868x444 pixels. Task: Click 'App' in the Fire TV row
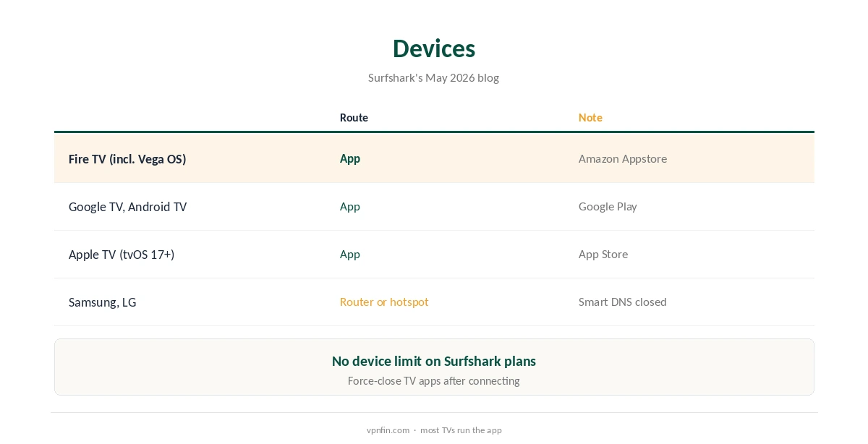(x=350, y=158)
